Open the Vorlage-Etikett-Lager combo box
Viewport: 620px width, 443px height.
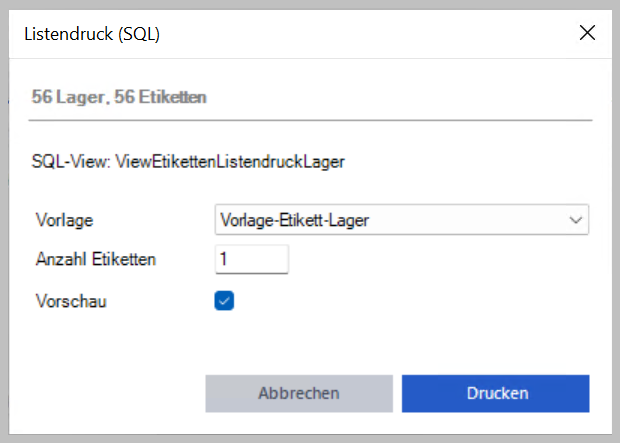coord(402,220)
